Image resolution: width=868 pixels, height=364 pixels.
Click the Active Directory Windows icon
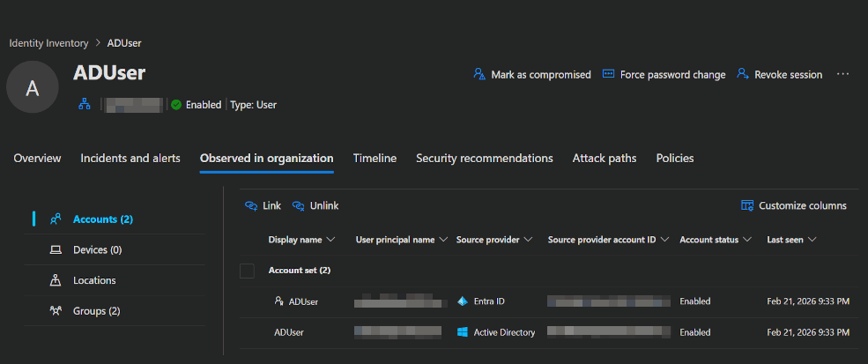[x=462, y=332]
